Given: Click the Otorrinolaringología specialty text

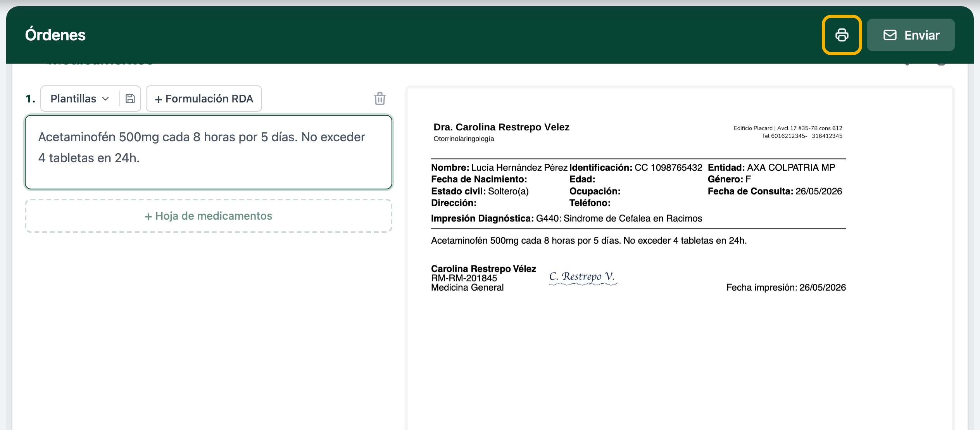Looking at the screenshot, I should coord(464,139).
